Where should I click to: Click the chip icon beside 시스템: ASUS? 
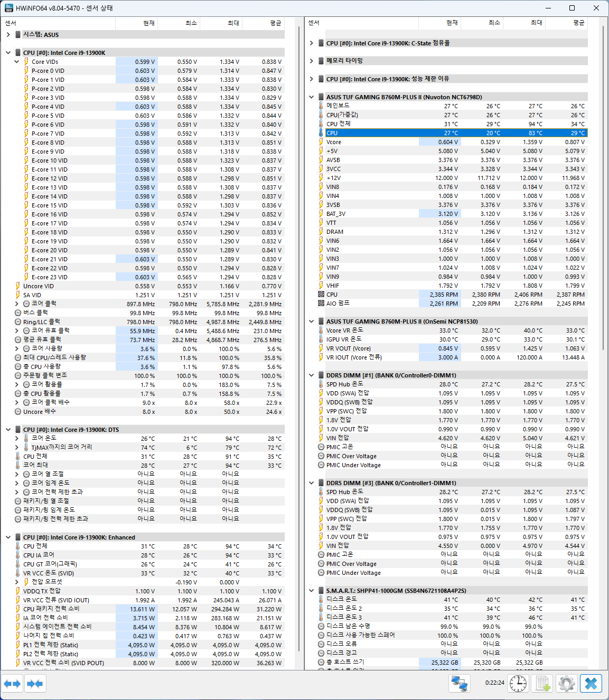click(18, 34)
